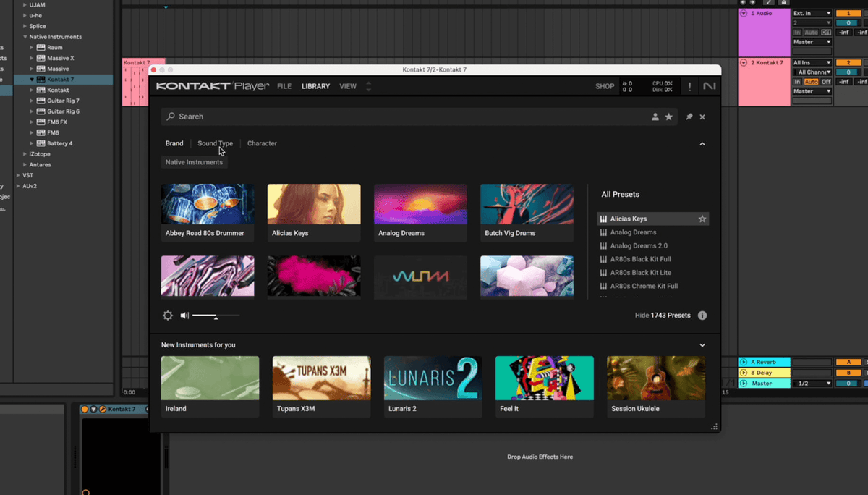Toggle the A Reverb track activator A
868x495 pixels.
pyautogui.click(x=848, y=362)
